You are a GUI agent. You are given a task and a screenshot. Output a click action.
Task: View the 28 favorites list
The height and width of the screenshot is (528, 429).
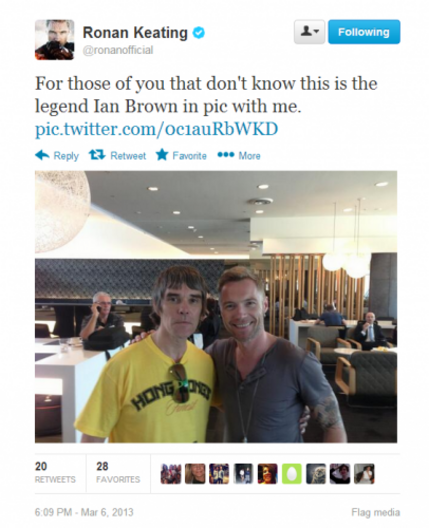coord(118,472)
